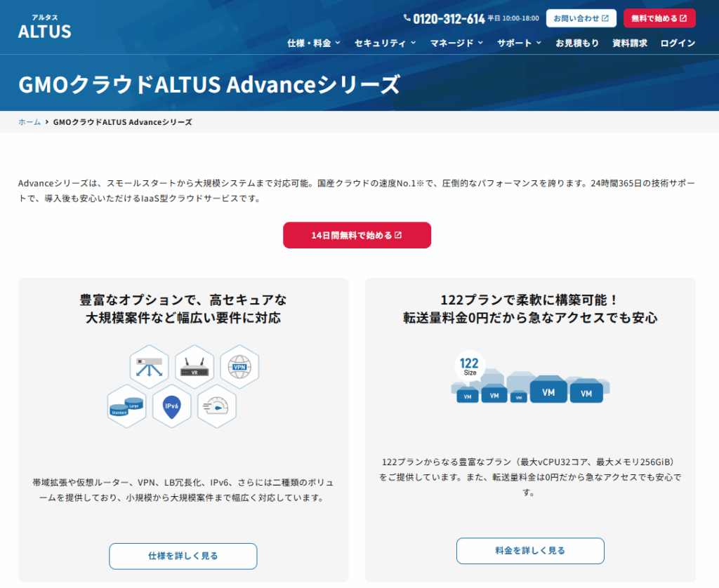Click the 122 Size badge
Screen dimensions: 719x588
pyautogui.click(x=470, y=366)
